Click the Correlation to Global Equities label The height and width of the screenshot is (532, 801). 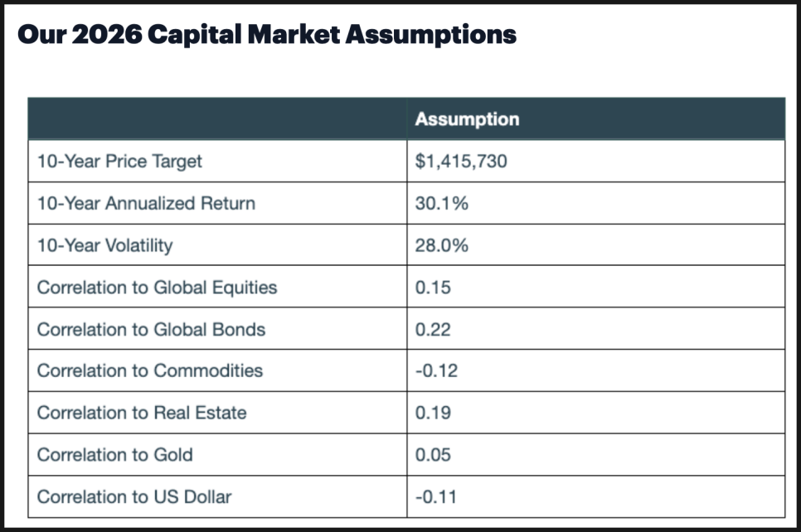point(157,288)
